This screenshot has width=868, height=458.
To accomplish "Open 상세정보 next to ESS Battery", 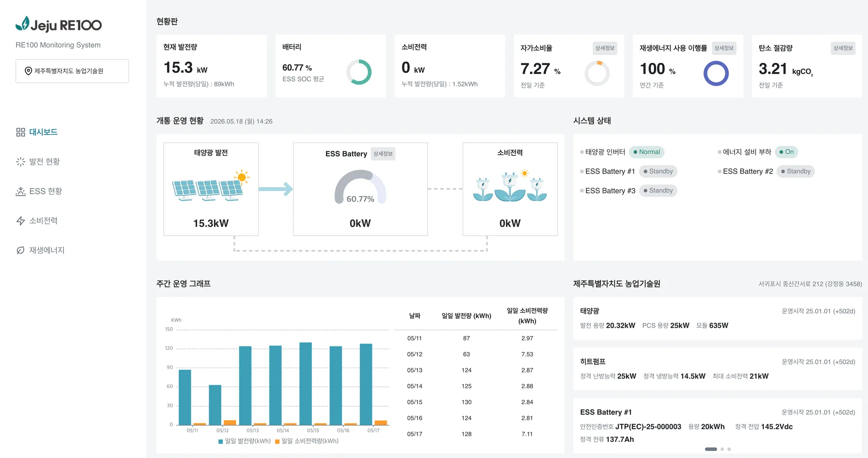I will point(383,154).
